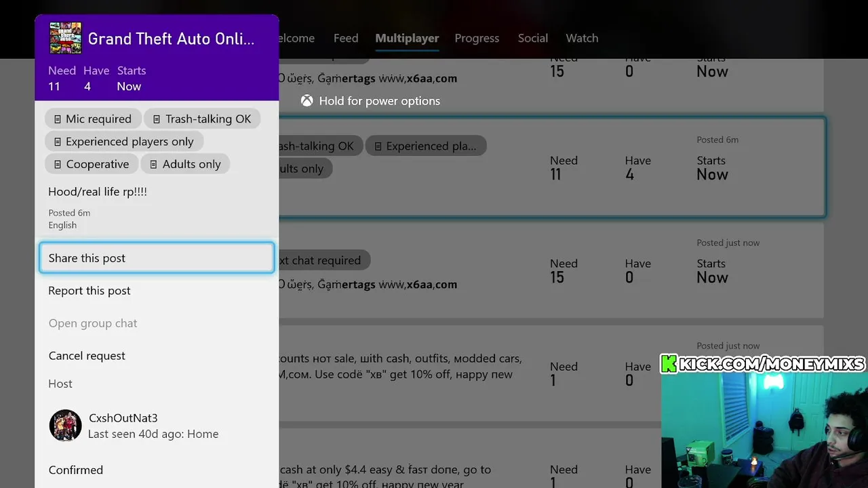Screen dimensions: 868x488
Task: Choose Report this post
Action: tap(157, 291)
